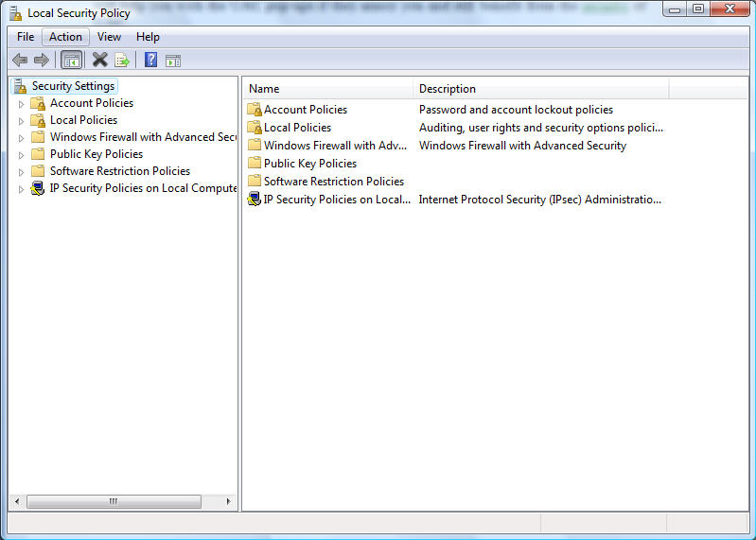This screenshot has height=540, width=756.
Task: Click the Local Policies folder icon in tree
Action: [x=38, y=120]
